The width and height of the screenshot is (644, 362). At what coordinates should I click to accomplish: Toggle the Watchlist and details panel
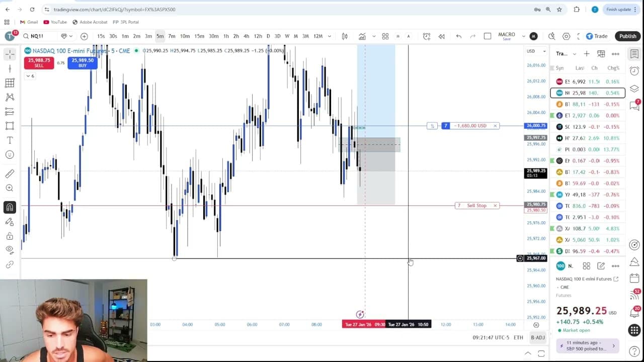pos(634,54)
